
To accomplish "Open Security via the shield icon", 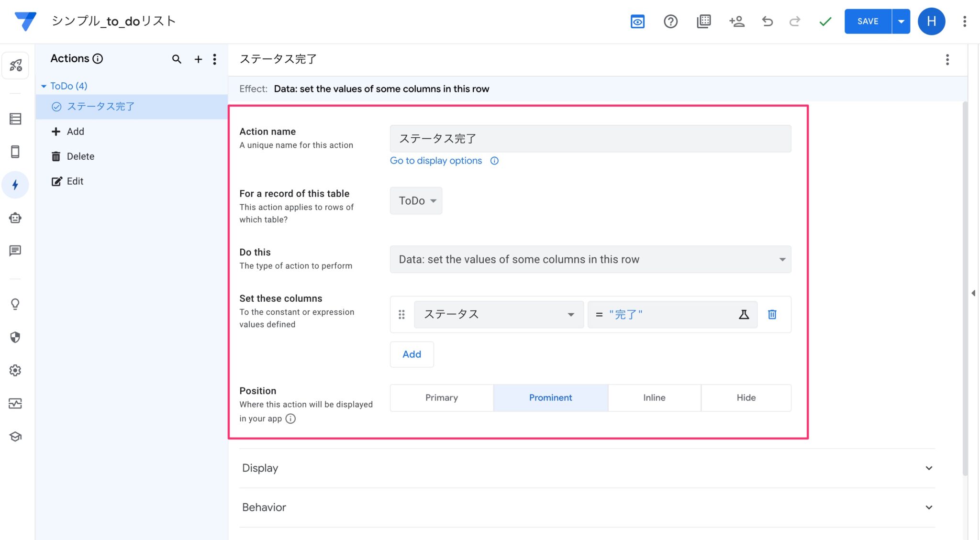I will (x=16, y=337).
